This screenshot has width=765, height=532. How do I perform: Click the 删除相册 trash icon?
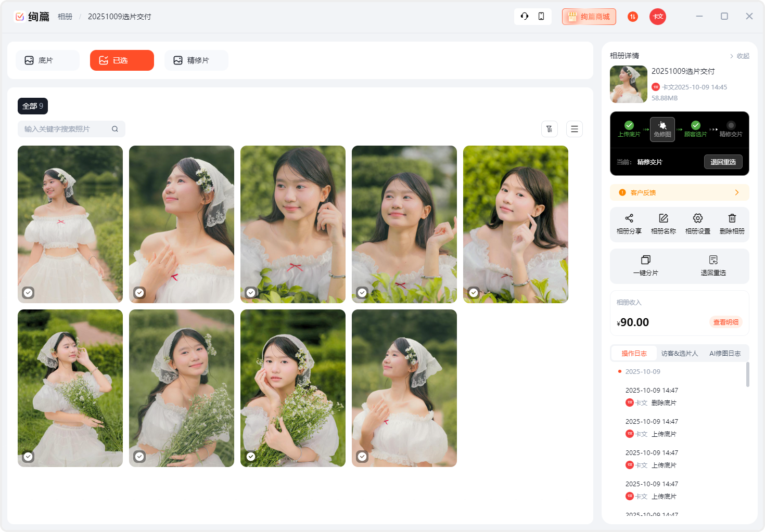732,218
